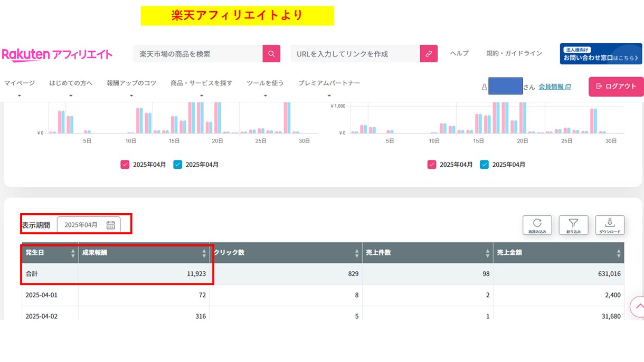
Task: Toggle pink 2025年04月 checkbox under right chart
Action: [432, 164]
